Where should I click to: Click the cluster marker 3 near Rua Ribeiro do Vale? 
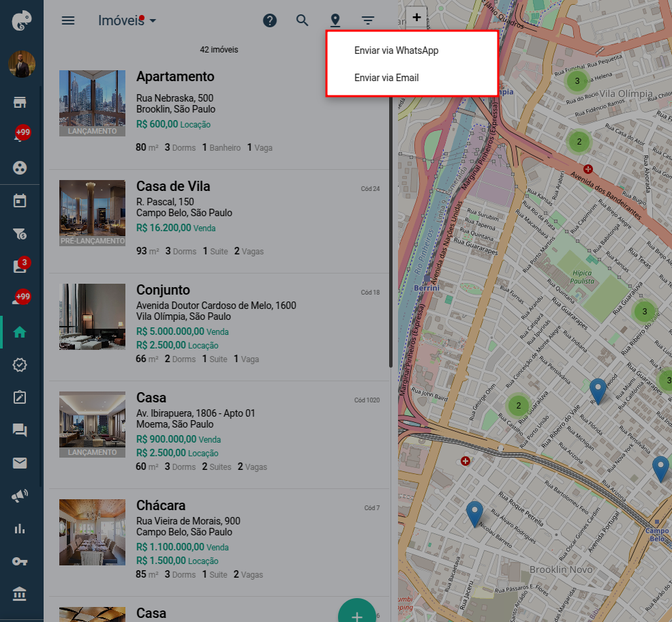coord(644,312)
